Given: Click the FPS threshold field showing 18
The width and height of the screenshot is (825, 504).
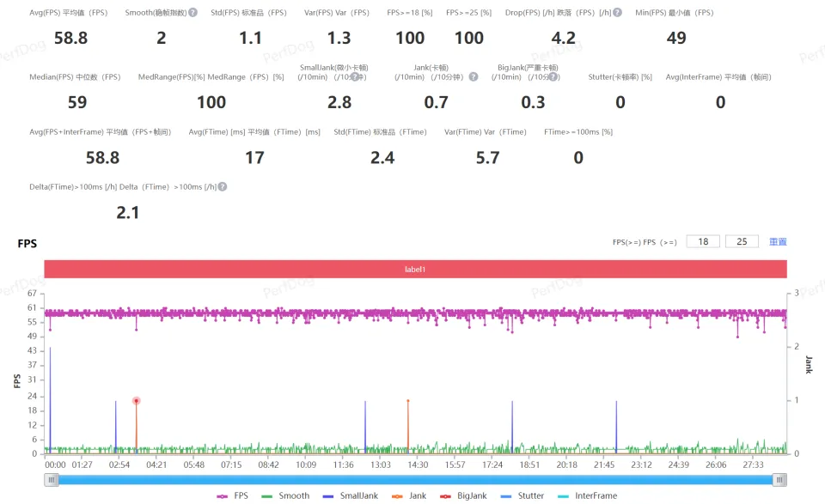Looking at the screenshot, I should (x=703, y=242).
